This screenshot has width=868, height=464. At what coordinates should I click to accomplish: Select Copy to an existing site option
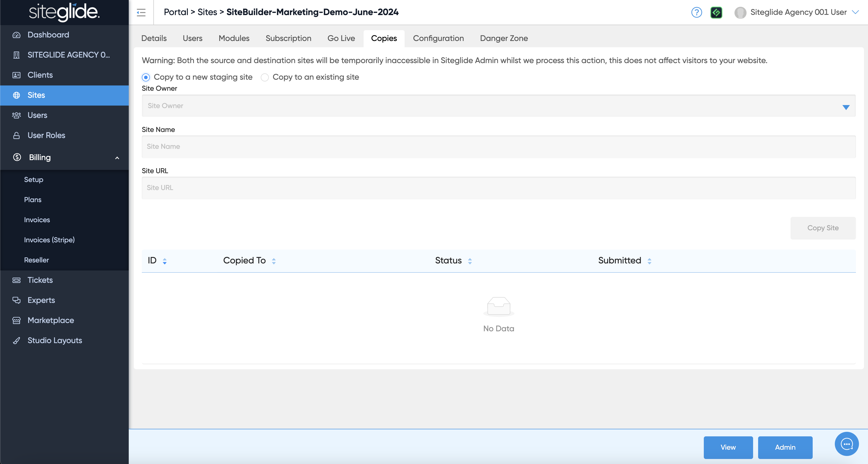tap(265, 77)
